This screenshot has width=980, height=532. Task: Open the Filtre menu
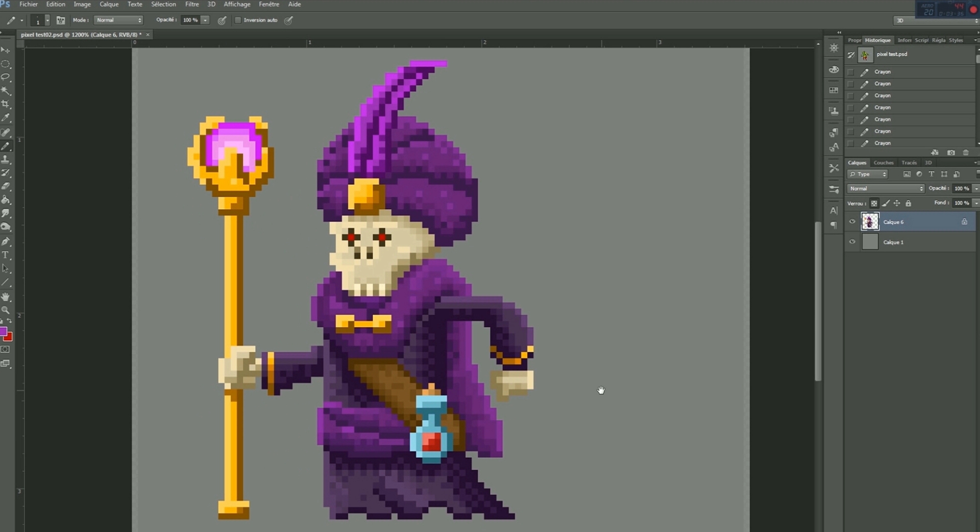coord(192,4)
